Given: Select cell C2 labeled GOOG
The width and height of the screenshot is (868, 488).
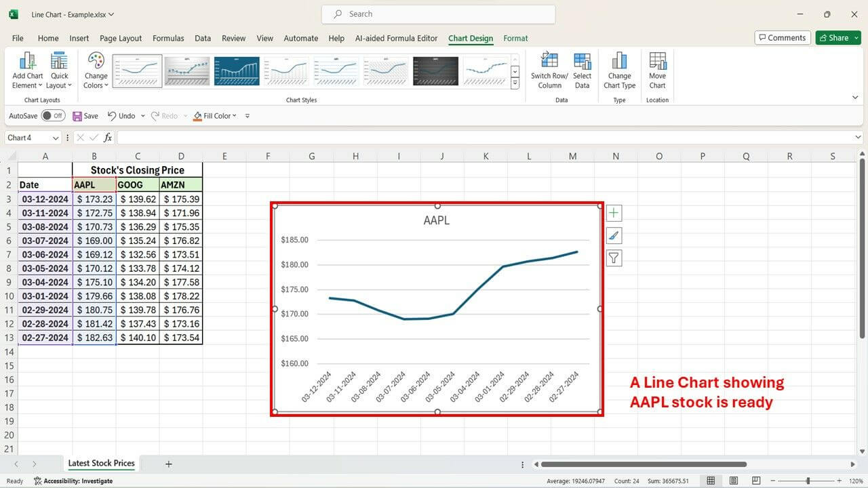Looking at the screenshot, I should tap(138, 184).
